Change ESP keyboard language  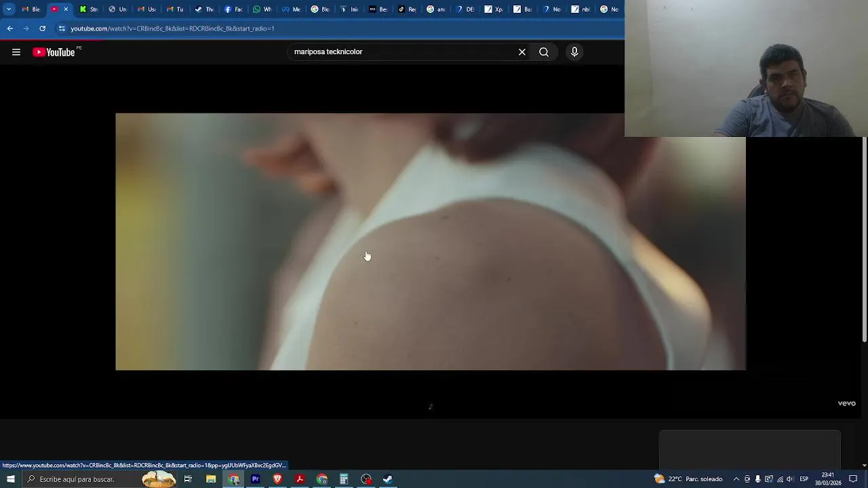pos(804,479)
